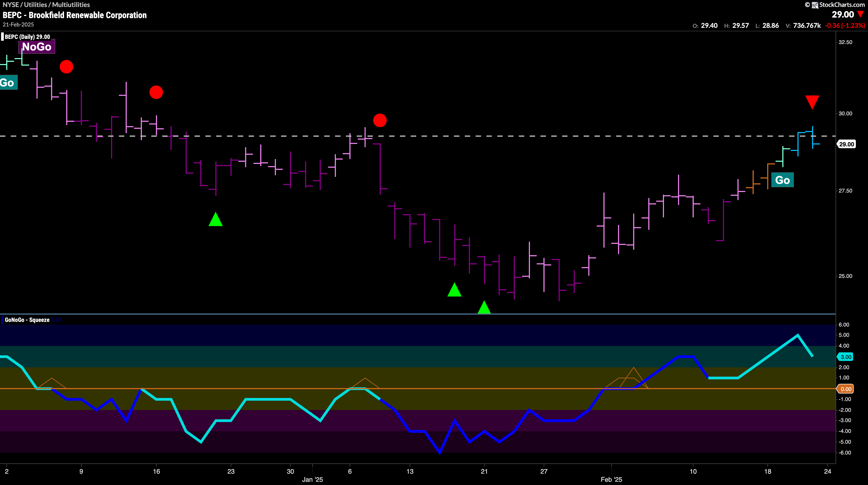Viewport: 868px width, 485px height.
Task: Click the oscillator peak near 5.00
Action: pos(797,335)
